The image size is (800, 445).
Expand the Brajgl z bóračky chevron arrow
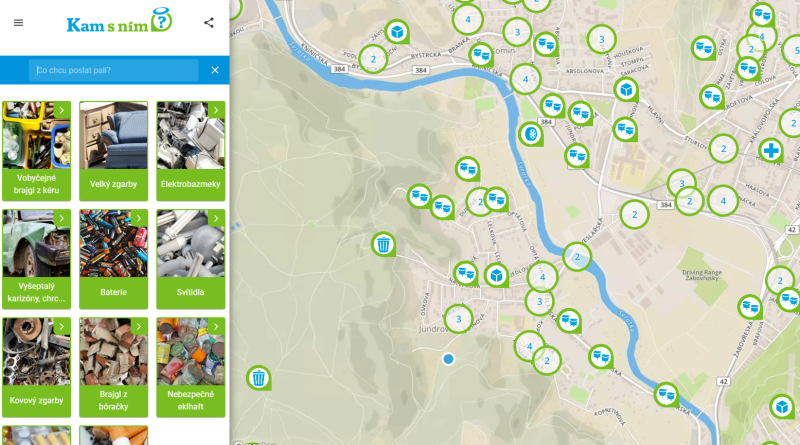click(139, 326)
